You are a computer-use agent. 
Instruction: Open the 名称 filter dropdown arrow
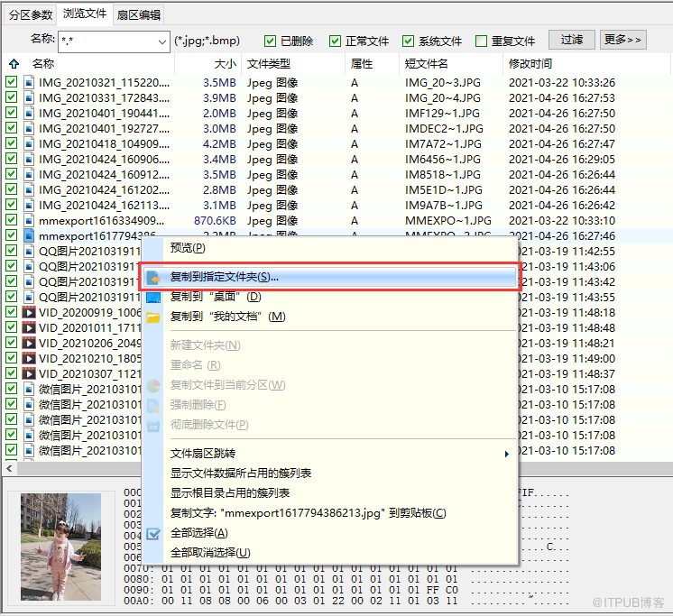click(161, 41)
